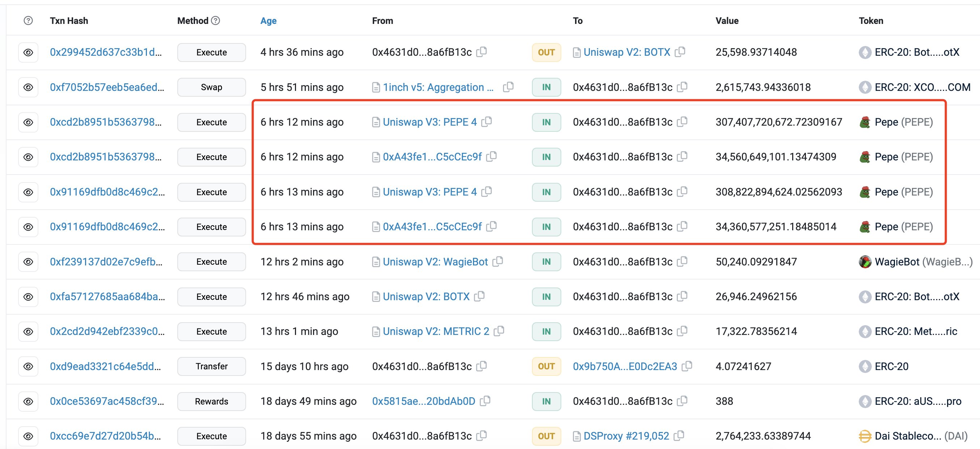Preview the 34,360,577,251 PEPE row via its eye icon
Viewport: 980px width, 449px height.
(x=28, y=227)
